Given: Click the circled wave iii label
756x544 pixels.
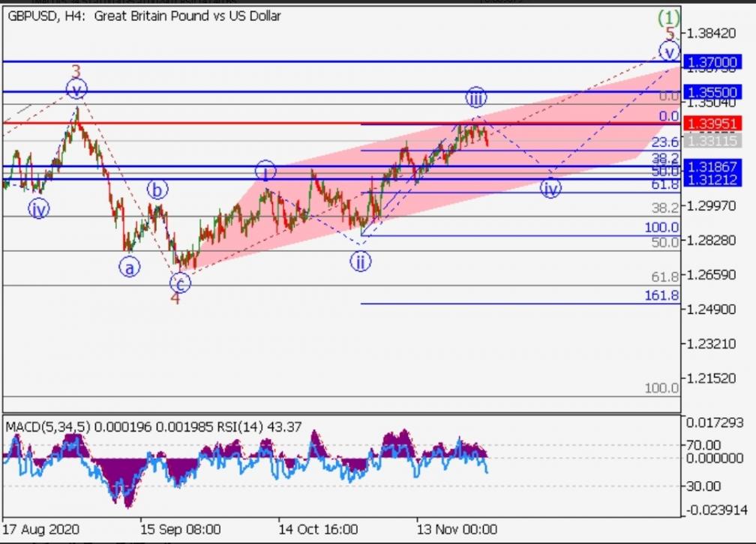Looking at the screenshot, I should pos(476,97).
